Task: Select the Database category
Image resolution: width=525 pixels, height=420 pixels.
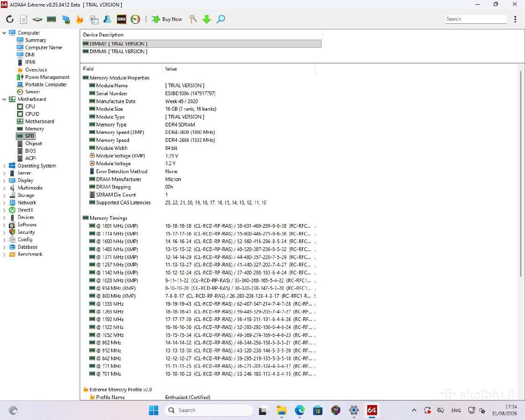Action: click(28, 247)
